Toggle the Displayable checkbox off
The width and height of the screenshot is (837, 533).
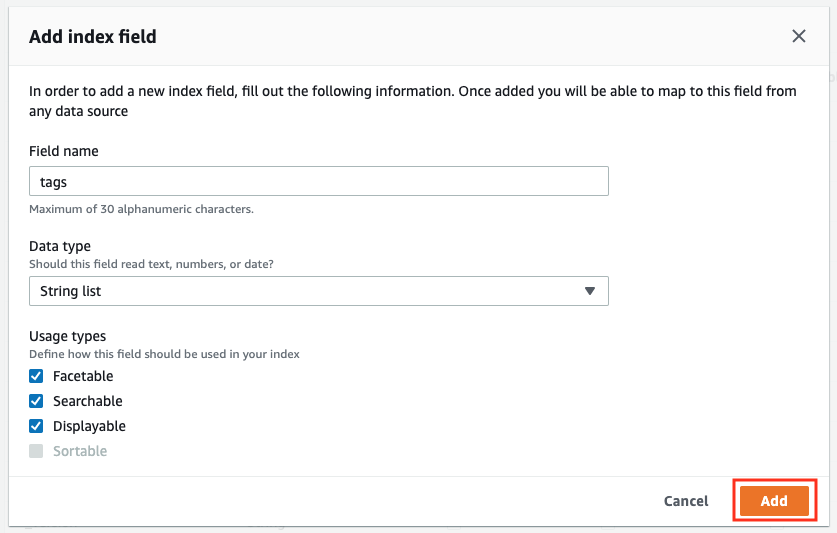coord(36,426)
